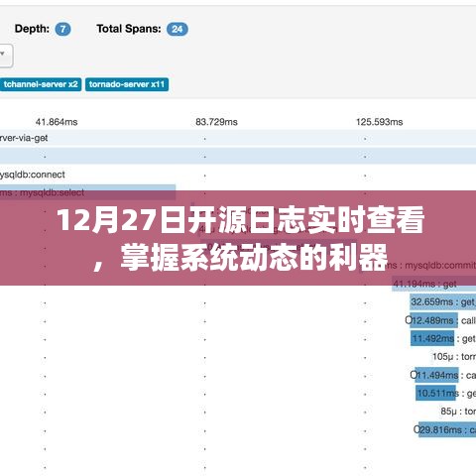Expand the circle marker beside 11.494ms span

[414, 375]
